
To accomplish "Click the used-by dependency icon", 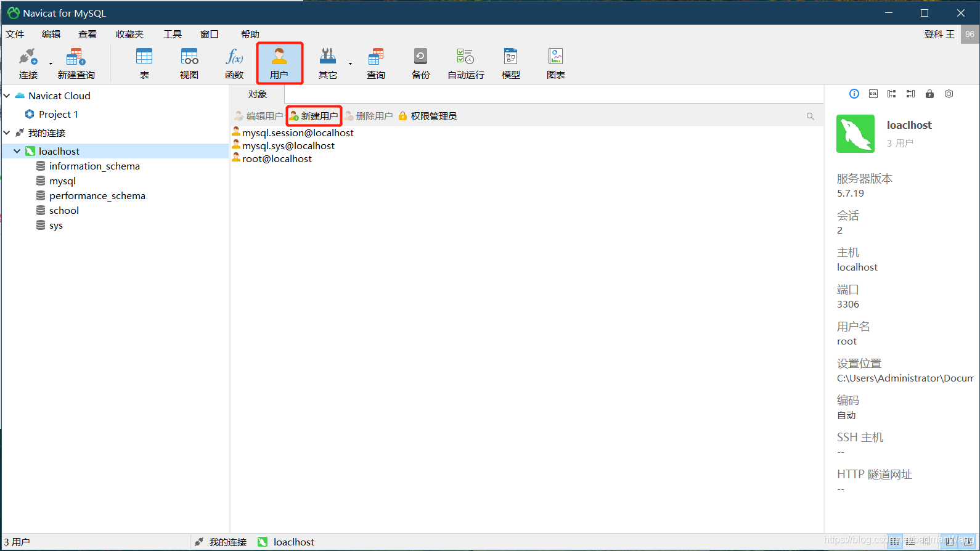I will (x=911, y=94).
